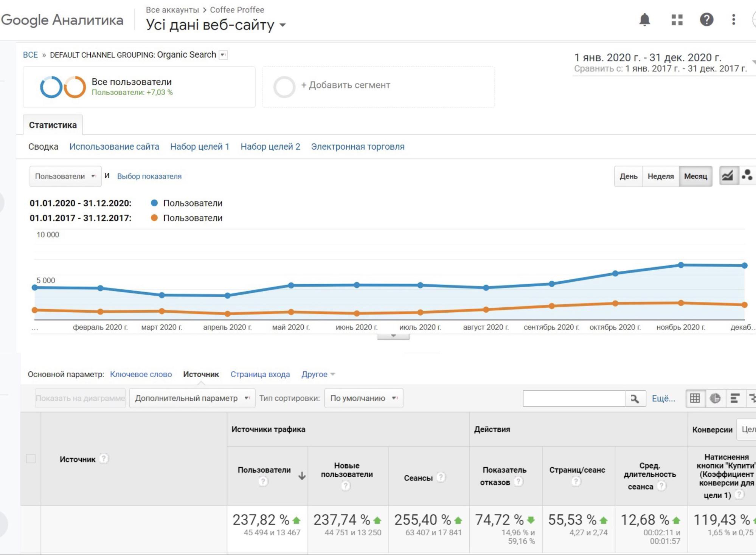Screen dimensions: 756x555
Task: Switch to Использование сайта tab
Action: [x=114, y=147]
